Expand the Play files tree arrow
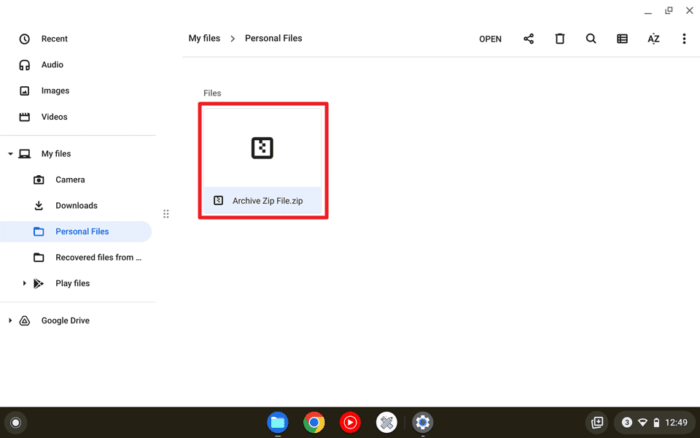 pos(24,283)
